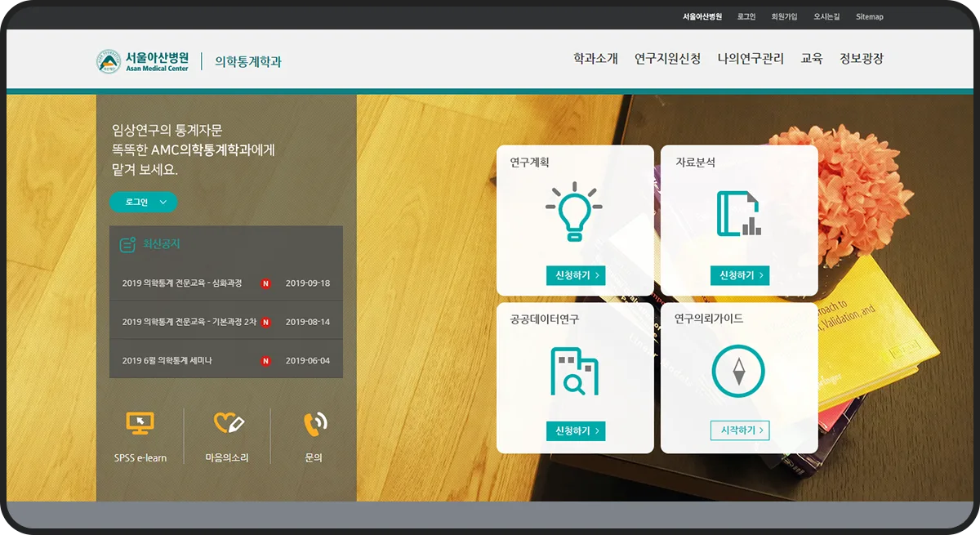This screenshot has height=535, width=980.
Task: Open the 공공데이터연구 building search icon
Action: (x=576, y=369)
